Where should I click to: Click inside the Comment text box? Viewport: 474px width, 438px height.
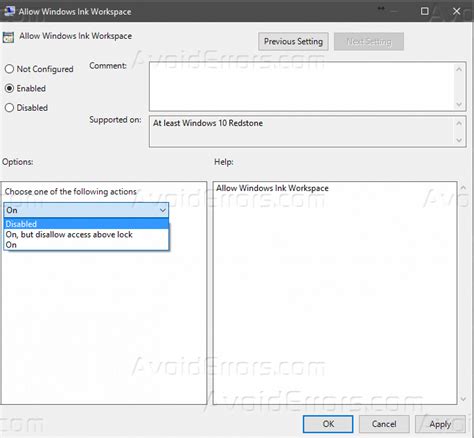pos(302,86)
